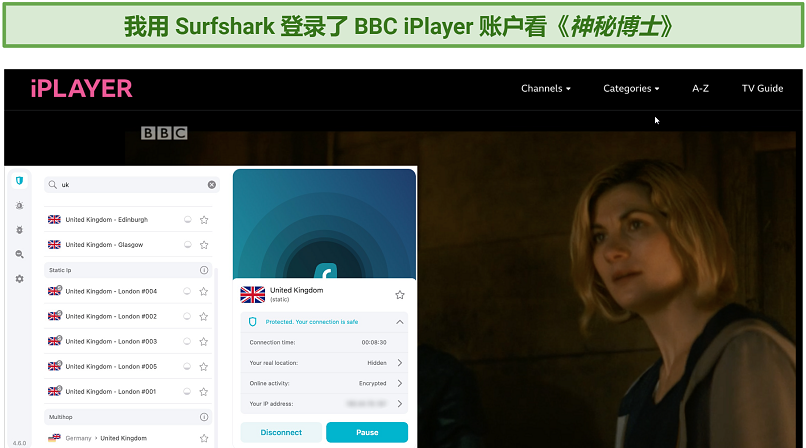Screen dimensions: 806x448
Task: Favorite London #005 static server star
Action: pos(204,367)
